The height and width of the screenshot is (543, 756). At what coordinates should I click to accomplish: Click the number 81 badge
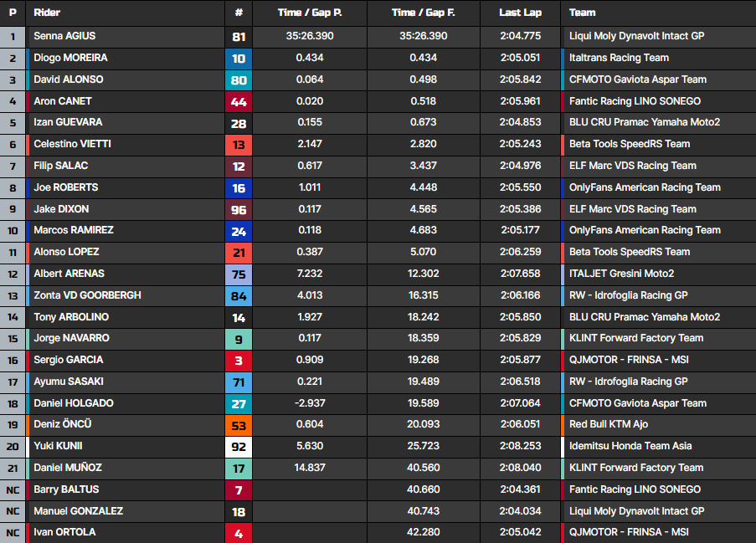[x=239, y=37]
